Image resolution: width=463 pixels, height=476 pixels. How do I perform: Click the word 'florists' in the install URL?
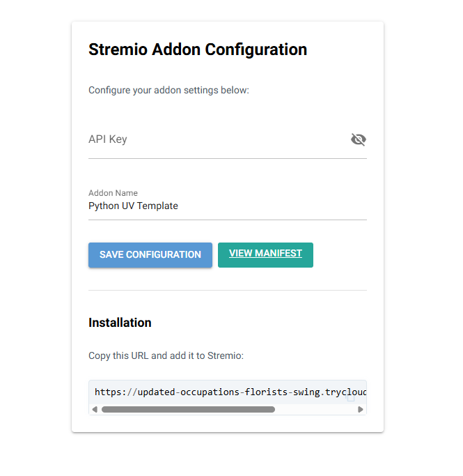tap(266, 392)
